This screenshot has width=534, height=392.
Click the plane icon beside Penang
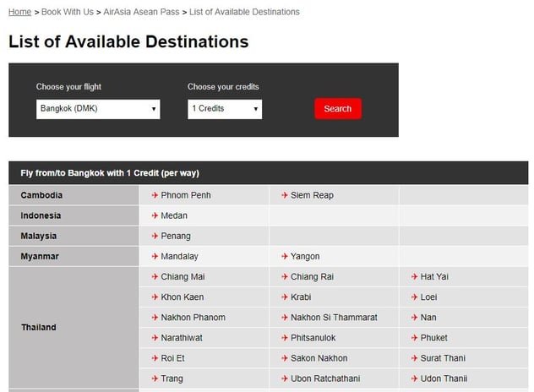(155, 236)
